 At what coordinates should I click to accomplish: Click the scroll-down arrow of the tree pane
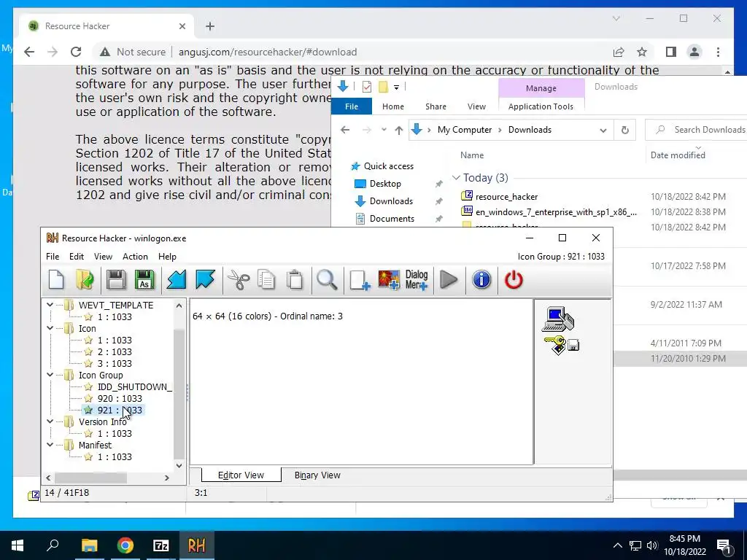pos(179,466)
